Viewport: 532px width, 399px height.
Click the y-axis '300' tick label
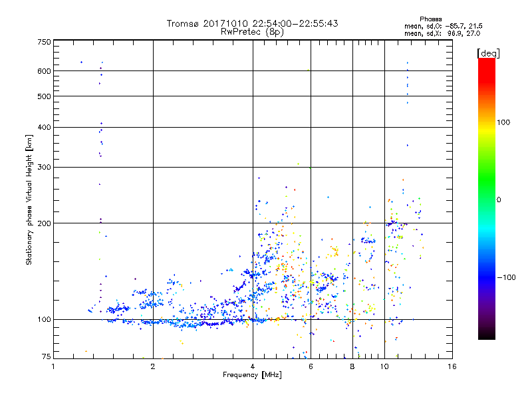pyautogui.click(x=44, y=167)
